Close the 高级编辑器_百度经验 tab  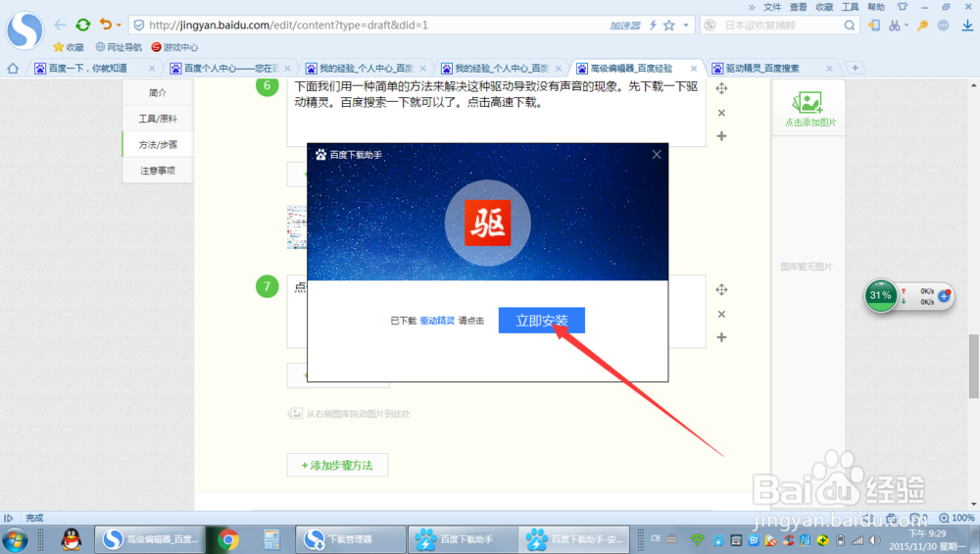click(x=694, y=69)
